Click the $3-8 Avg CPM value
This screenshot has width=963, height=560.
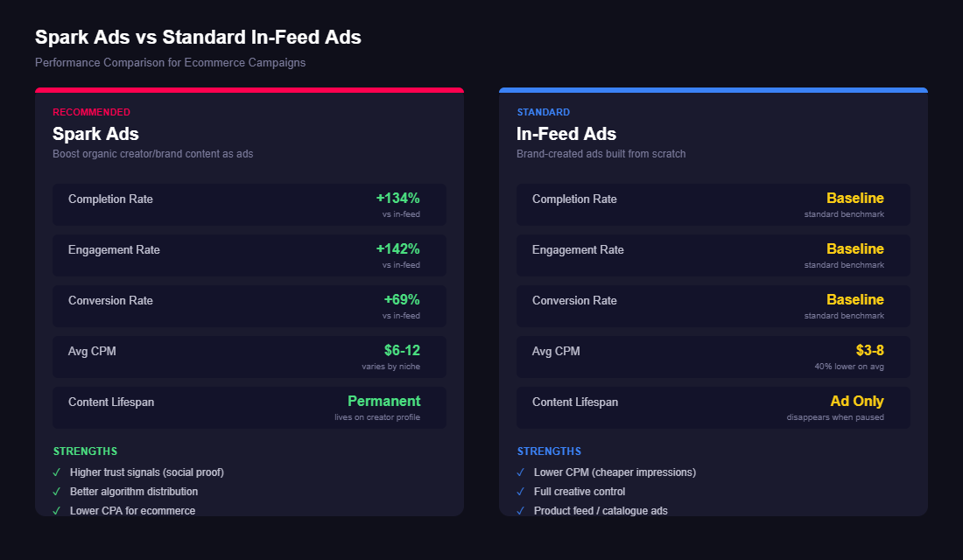869,350
